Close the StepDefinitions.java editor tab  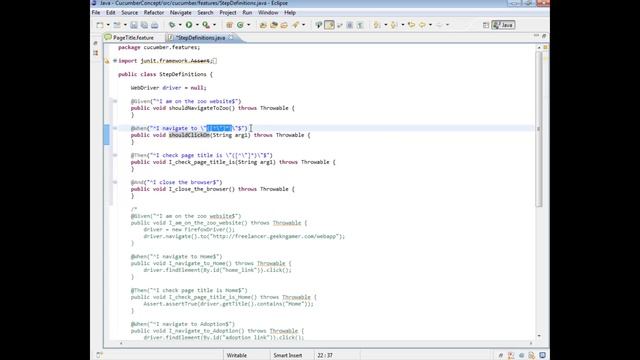pyautogui.click(x=231, y=38)
